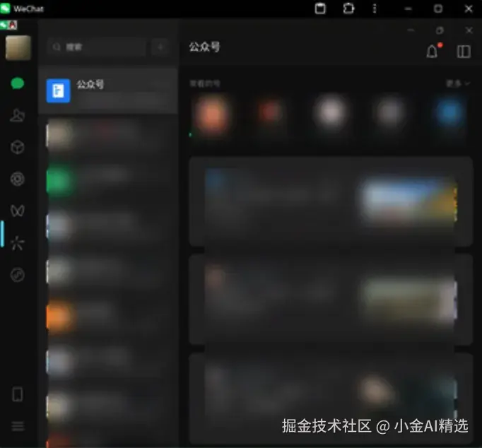Open the Favorites cube icon in sidebar
The height and width of the screenshot is (448, 482).
[18, 147]
